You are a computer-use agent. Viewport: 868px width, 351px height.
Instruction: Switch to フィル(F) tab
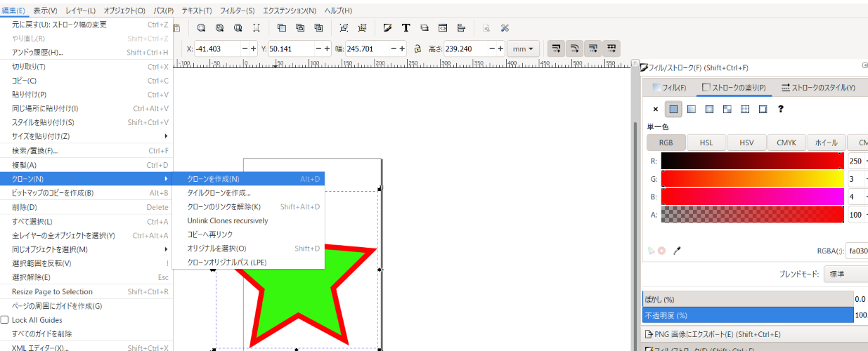click(x=669, y=88)
